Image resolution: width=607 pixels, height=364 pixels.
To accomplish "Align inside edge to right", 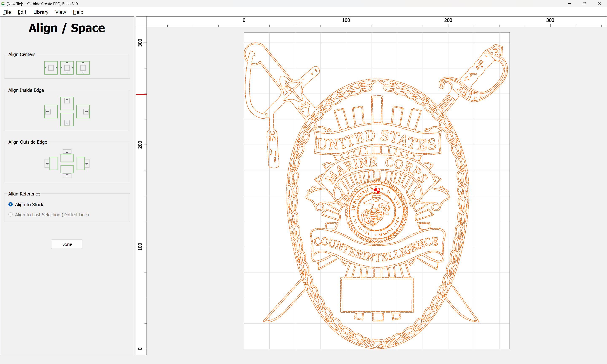I will pos(83,112).
